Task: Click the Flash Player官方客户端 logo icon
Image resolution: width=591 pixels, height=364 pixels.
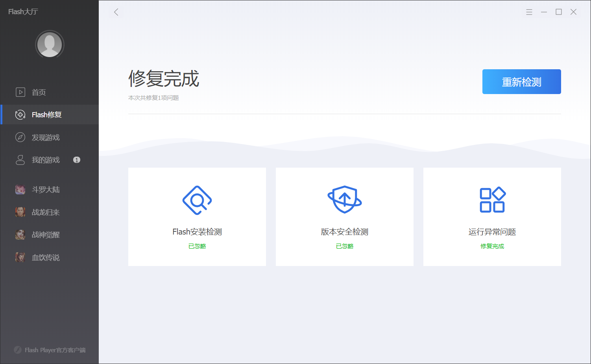Action: [x=18, y=350]
